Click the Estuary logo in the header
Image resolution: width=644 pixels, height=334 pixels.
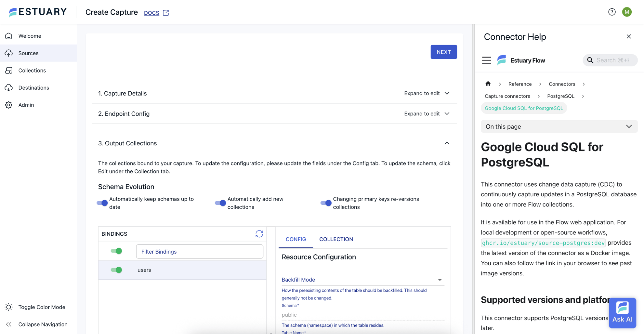point(38,12)
